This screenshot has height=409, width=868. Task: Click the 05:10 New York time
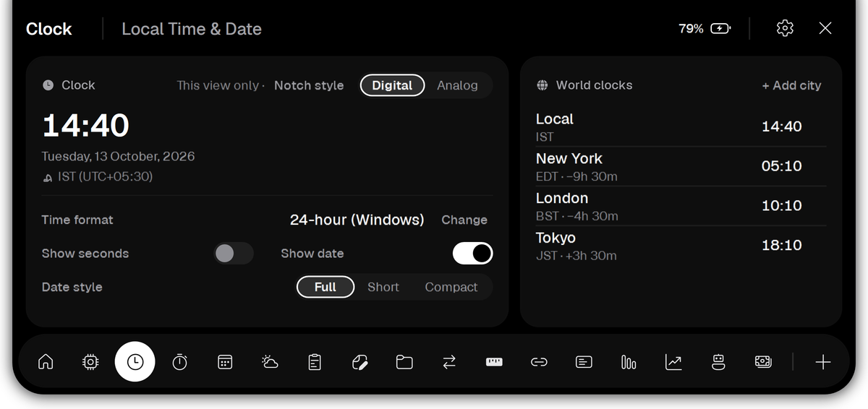point(782,166)
